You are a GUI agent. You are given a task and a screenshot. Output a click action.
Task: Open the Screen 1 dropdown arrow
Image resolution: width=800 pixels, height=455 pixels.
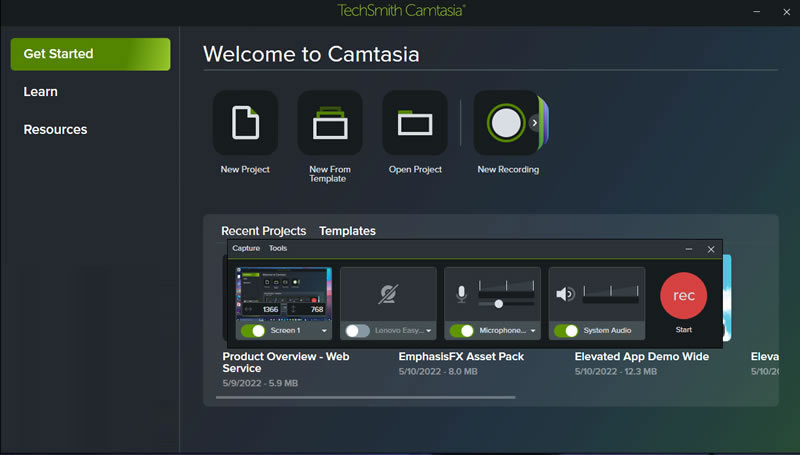coord(324,331)
